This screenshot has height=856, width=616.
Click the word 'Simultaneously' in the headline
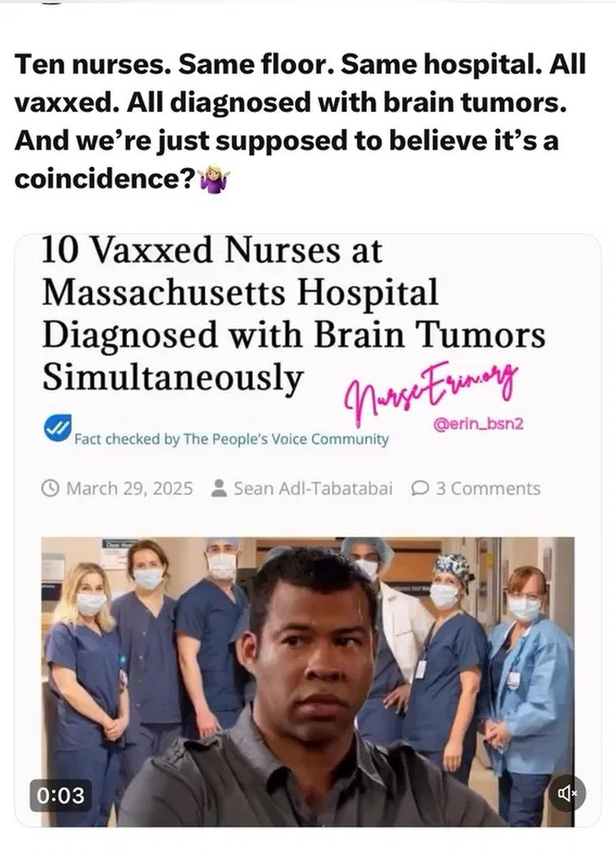(x=172, y=377)
